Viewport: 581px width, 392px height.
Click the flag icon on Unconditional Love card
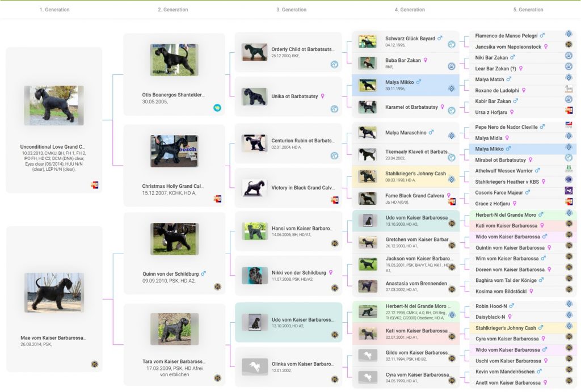[94, 185]
